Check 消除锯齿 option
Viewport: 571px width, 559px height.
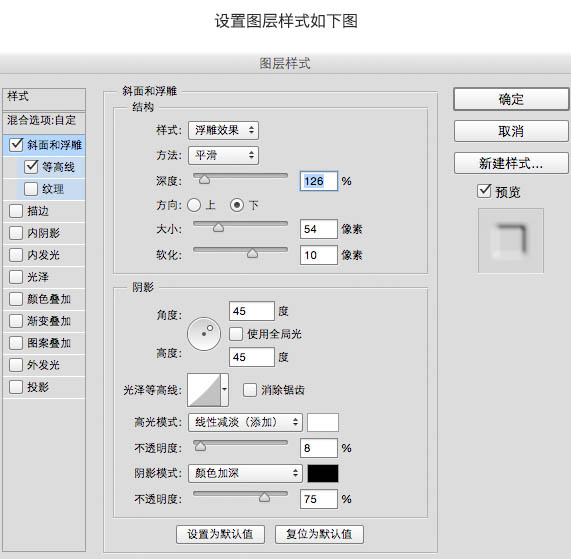click(250, 390)
